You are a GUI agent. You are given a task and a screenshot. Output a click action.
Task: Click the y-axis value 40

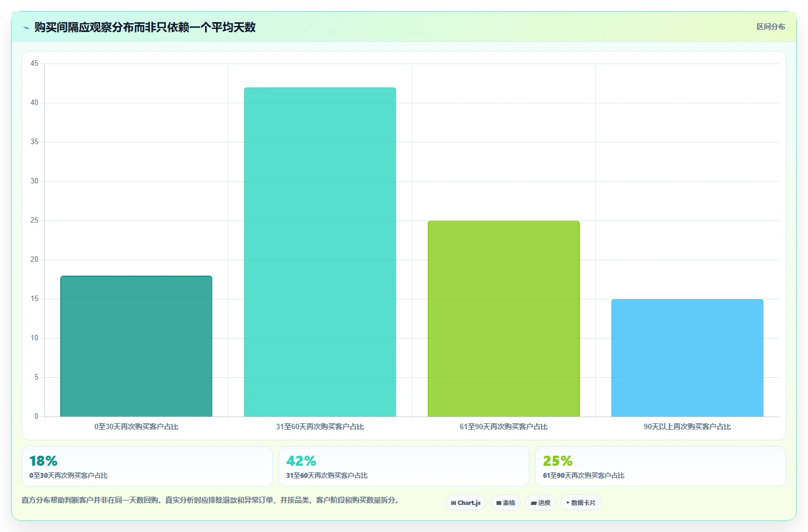click(34, 103)
